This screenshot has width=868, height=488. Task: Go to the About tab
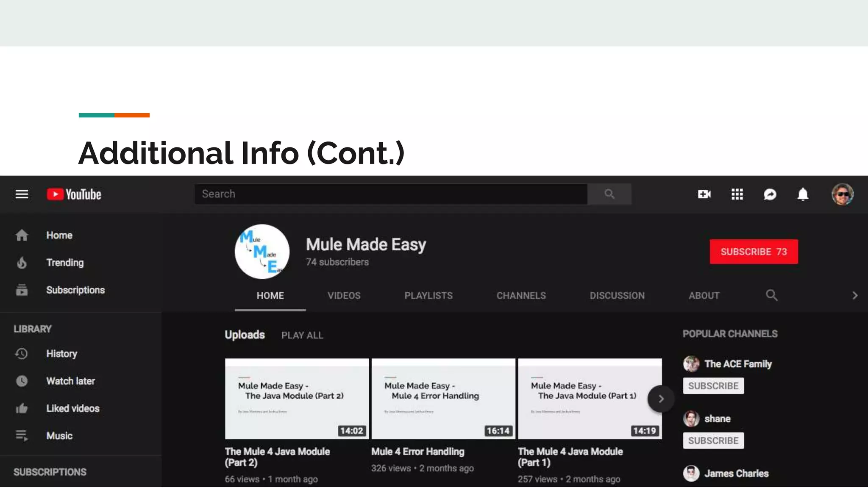(x=704, y=296)
